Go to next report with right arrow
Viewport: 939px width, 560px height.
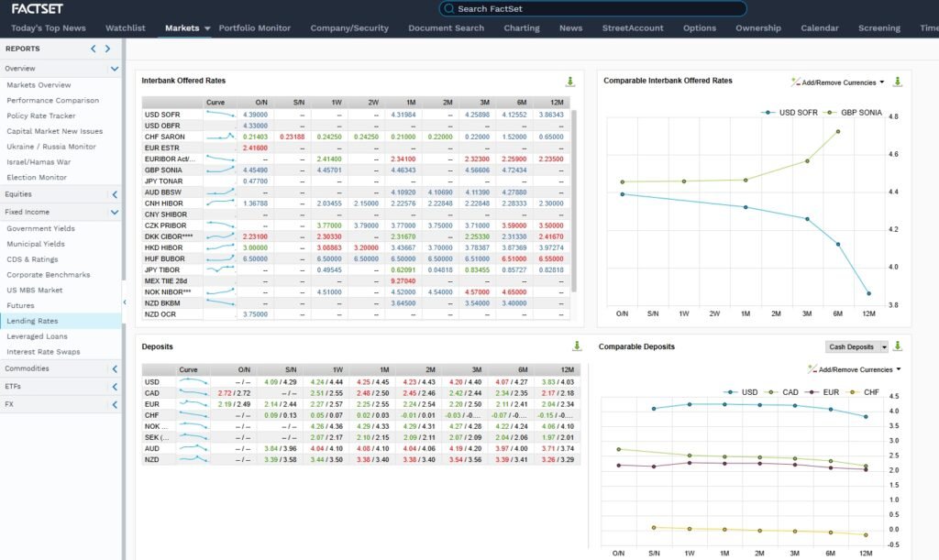point(108,49)
